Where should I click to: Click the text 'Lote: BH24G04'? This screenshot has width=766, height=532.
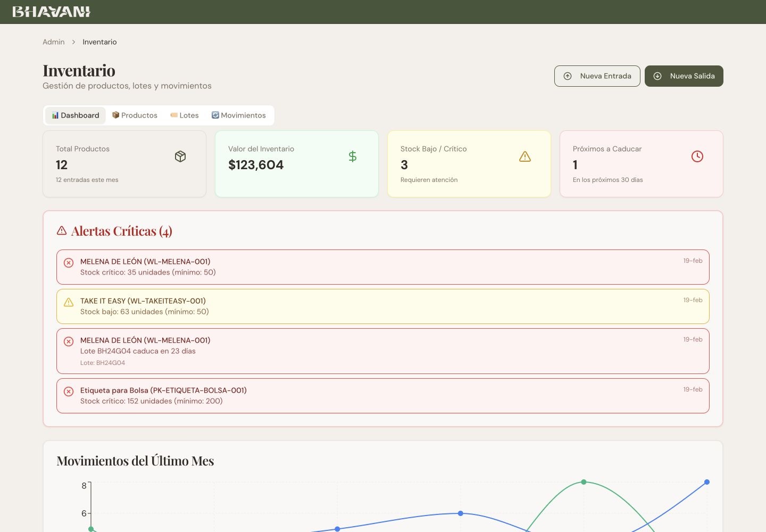pos(103,363)
